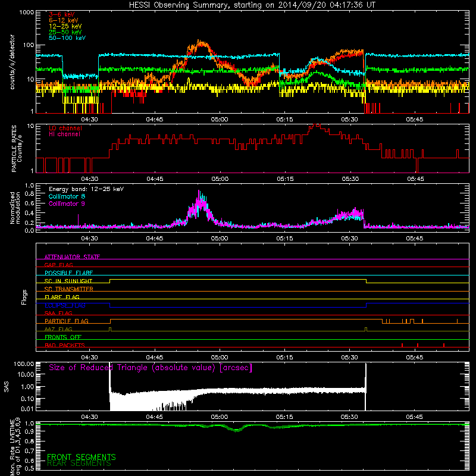
Task: Select the cyan 50-100 keV legend label
Action: (x=67, y=38)
